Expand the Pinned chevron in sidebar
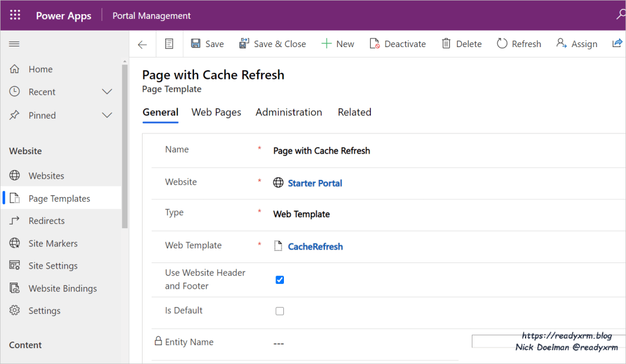 (x=107, y=115)
